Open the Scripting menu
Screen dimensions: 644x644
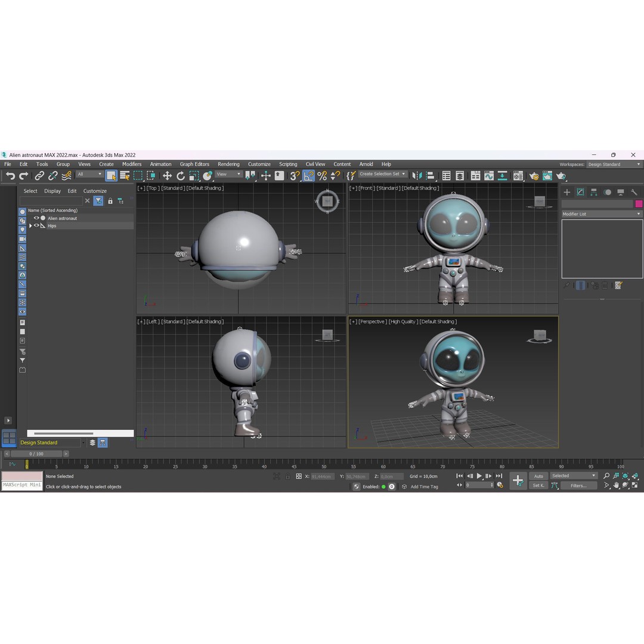click(x=289, y=164)
